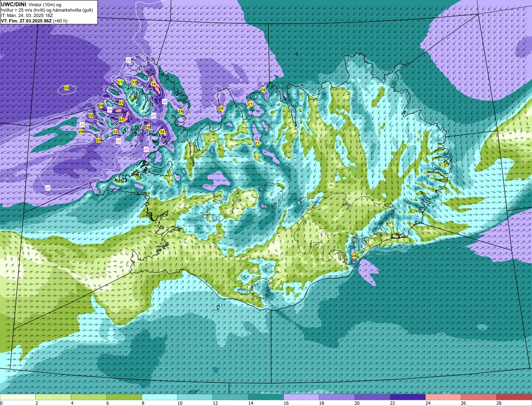The width and height of the screenshot is (532, 406).
Task: Click the salmon 26–28 m/s scale swatch
Action: pyautogui.click(x=479, y=397)
